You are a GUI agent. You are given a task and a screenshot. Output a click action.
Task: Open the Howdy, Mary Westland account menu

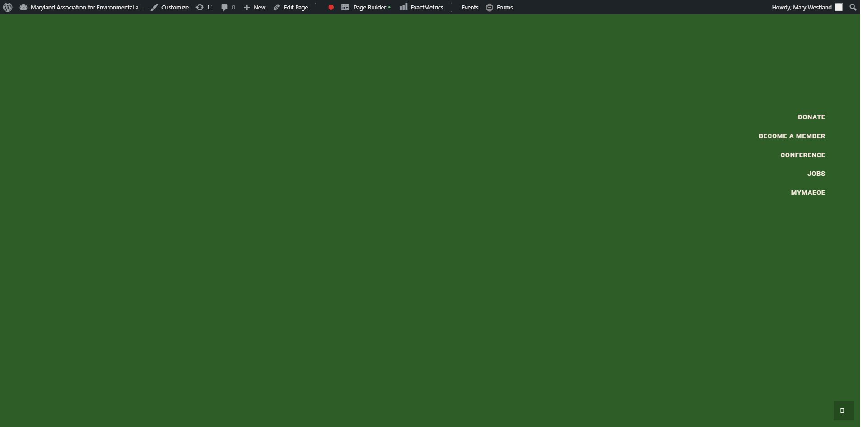(801, 7)
